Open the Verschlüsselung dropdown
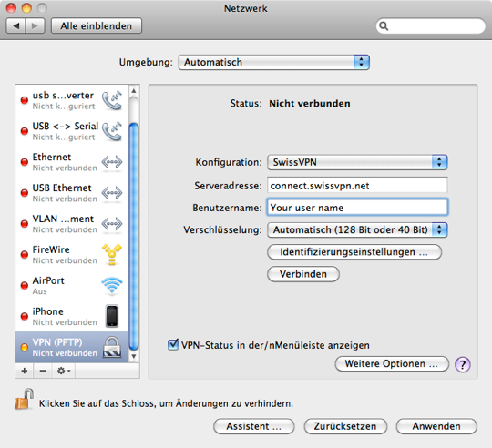This screenshot has height=448, width=492. tap(357, 229)
